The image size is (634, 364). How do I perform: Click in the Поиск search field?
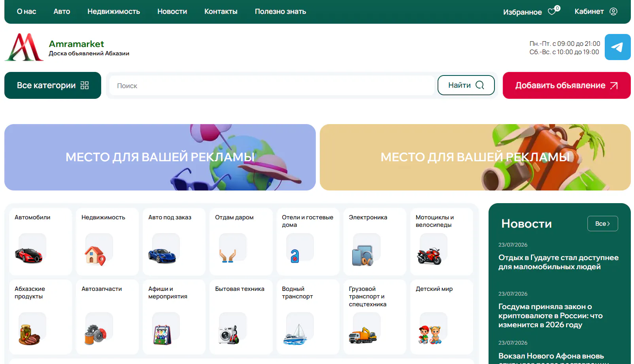(x=272, y=85)
